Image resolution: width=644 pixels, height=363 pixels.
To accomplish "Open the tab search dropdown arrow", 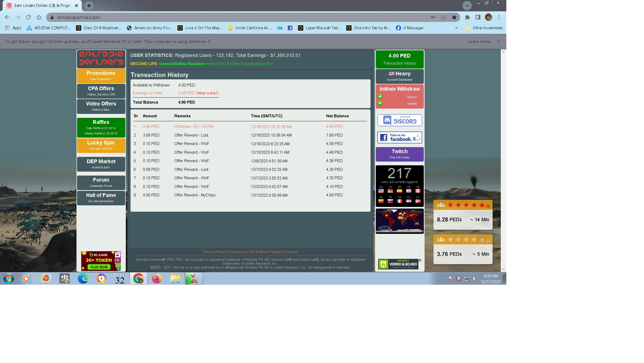I will (467, 5).
